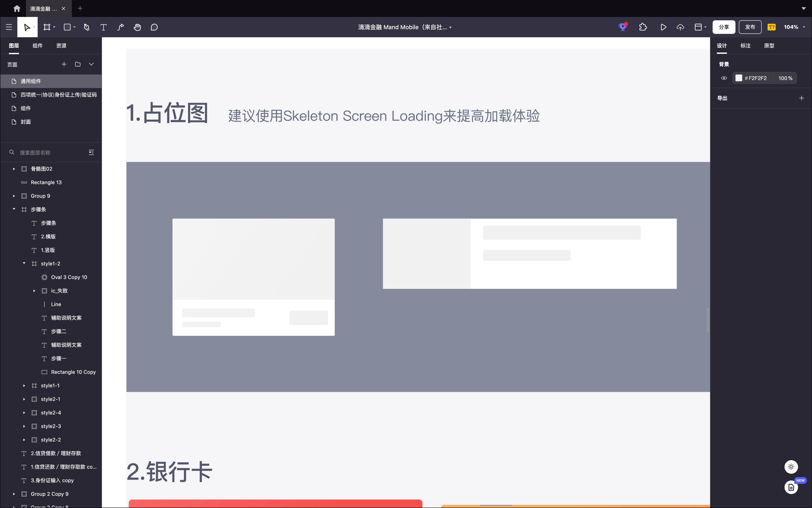Select the Comment tool
The image size is (812, 508).
click(x=154, y=27)
